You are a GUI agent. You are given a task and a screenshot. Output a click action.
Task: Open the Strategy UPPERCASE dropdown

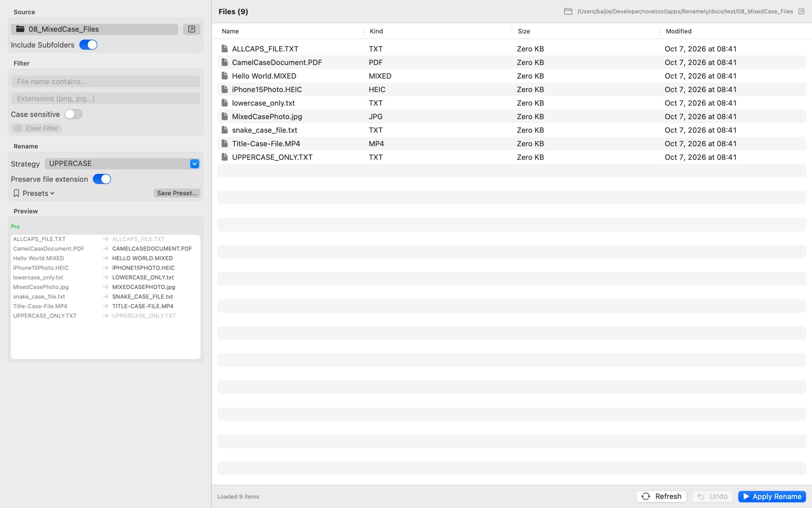coord(122,164)
